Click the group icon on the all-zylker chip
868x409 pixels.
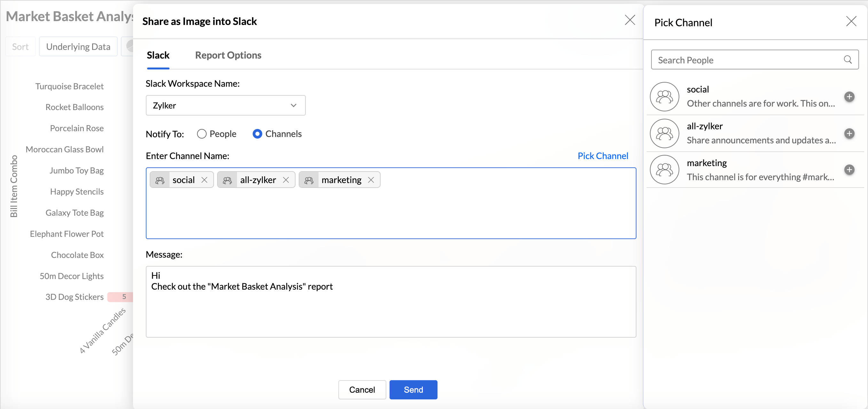(227, 180)
